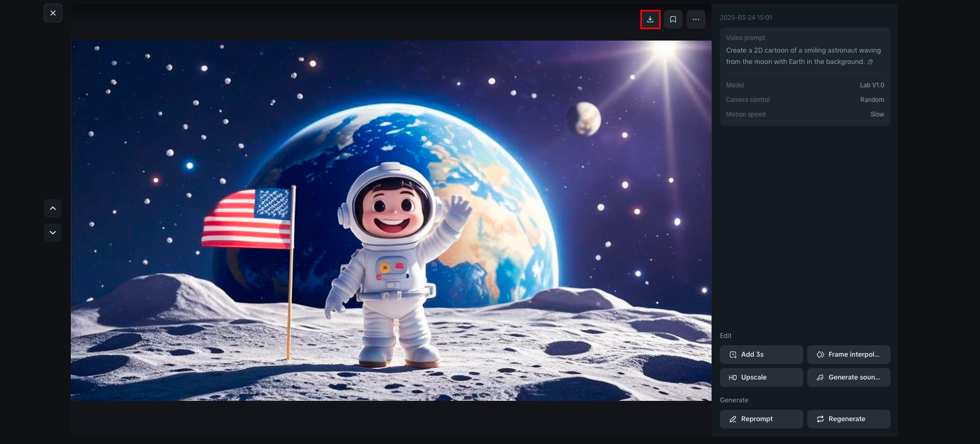
Task: Click the Motion speed label
Action: [x=746, y=114]
